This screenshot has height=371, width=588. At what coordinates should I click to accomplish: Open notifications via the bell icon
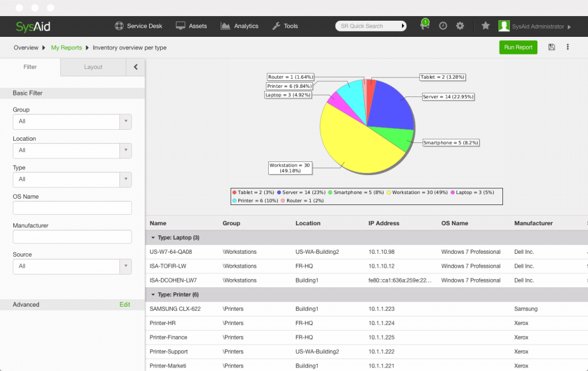tap(424, 26)
